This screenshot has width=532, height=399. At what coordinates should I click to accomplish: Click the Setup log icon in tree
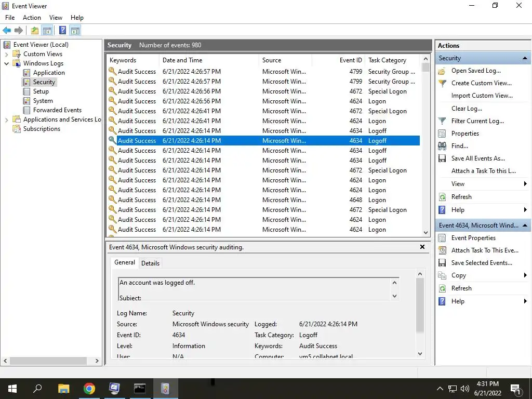click(26, 91)
